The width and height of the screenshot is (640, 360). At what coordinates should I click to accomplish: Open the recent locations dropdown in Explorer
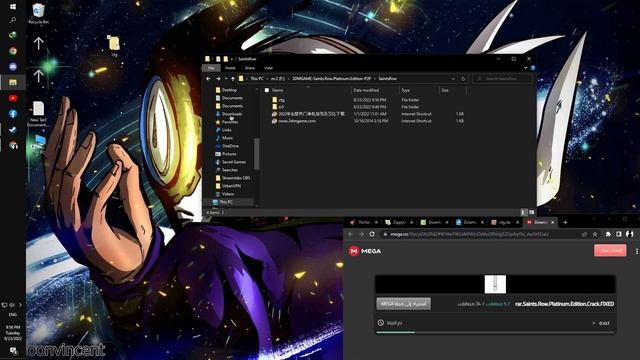226,79
